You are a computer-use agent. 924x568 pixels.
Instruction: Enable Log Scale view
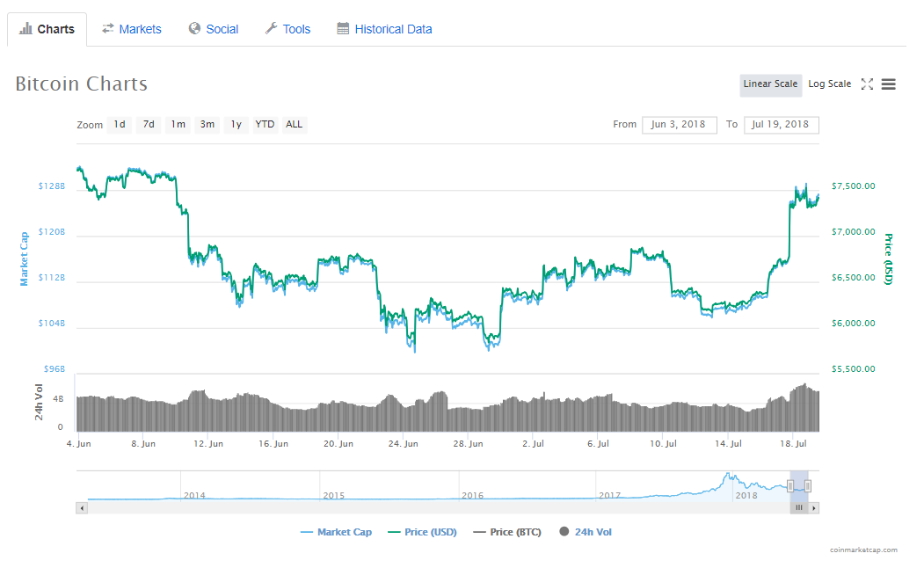(x=828, y=84)
